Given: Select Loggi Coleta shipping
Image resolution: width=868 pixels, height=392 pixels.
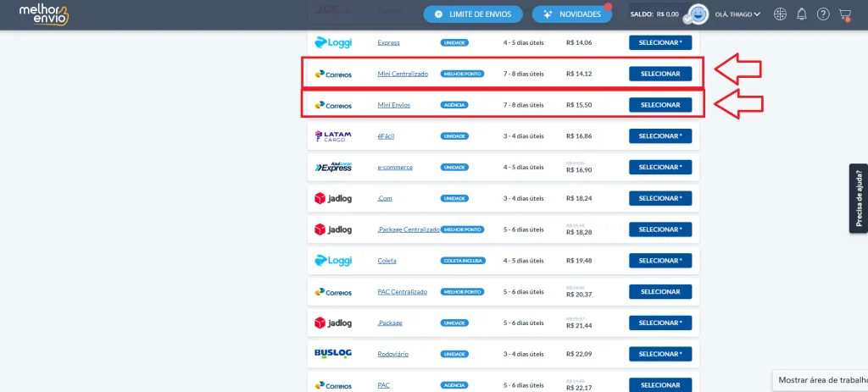Looking at the screenshot, I should pyautogui.click(x=660, y=261).
